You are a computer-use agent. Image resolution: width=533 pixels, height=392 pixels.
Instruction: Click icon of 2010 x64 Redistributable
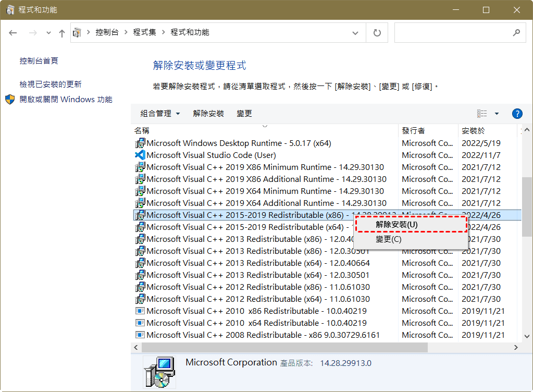point(140,323)
